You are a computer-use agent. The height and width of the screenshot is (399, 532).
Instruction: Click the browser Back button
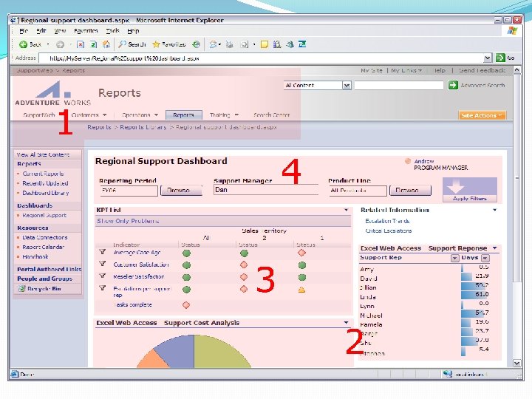30,44
